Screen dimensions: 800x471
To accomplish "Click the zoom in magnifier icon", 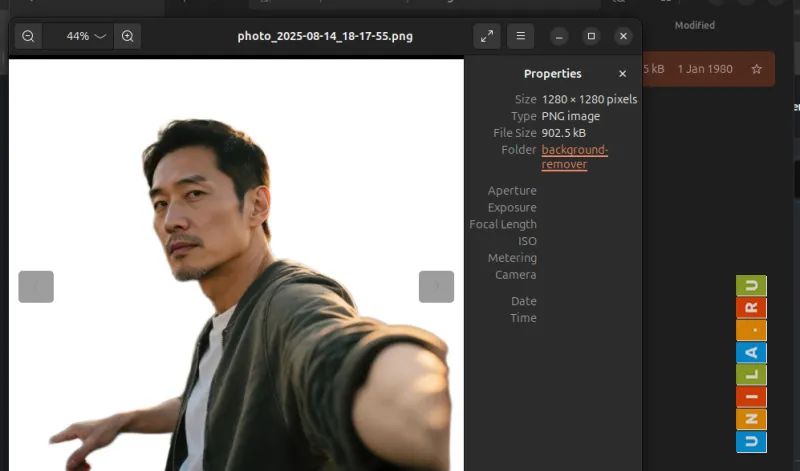I will click(127, 36).
